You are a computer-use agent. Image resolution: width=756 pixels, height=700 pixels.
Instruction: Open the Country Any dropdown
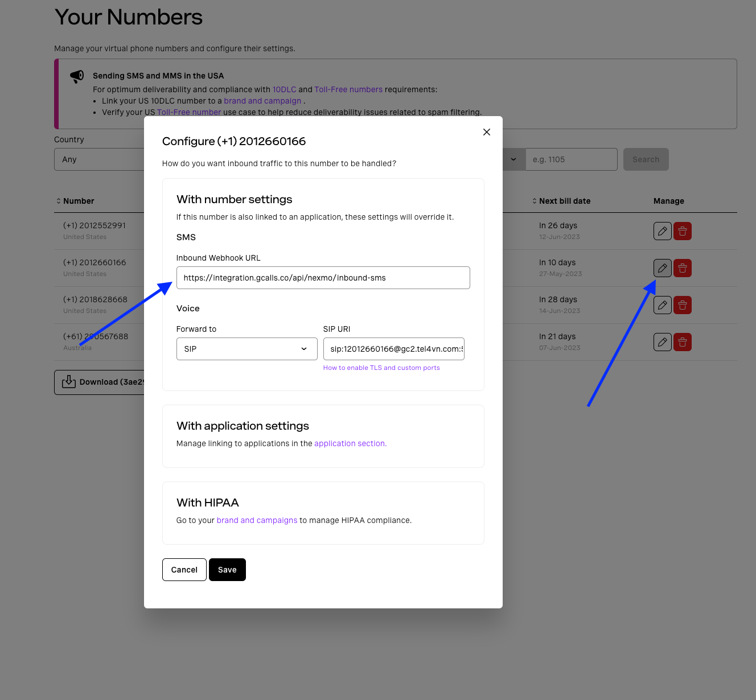(100, 159)
